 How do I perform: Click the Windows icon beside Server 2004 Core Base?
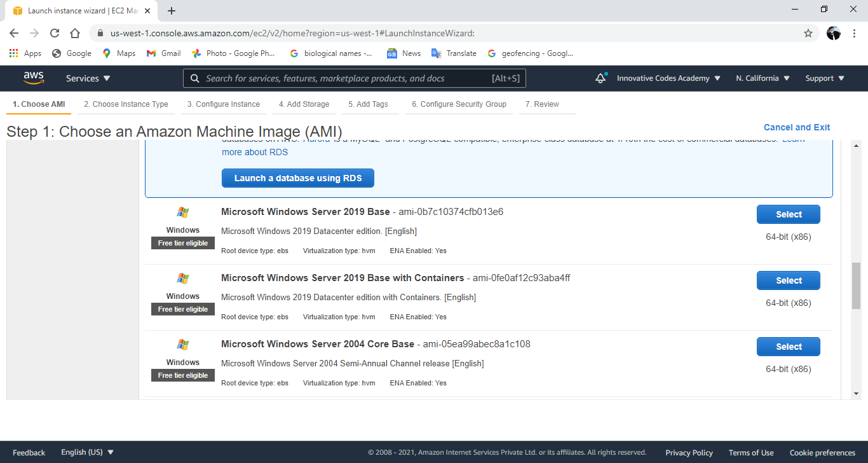[x=183, y=343]
